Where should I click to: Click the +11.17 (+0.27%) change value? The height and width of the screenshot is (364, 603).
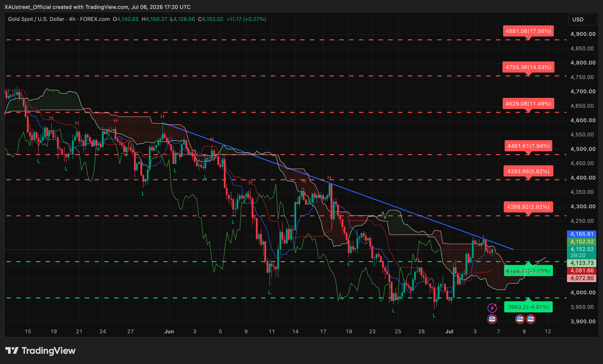[x=246, y=19]
